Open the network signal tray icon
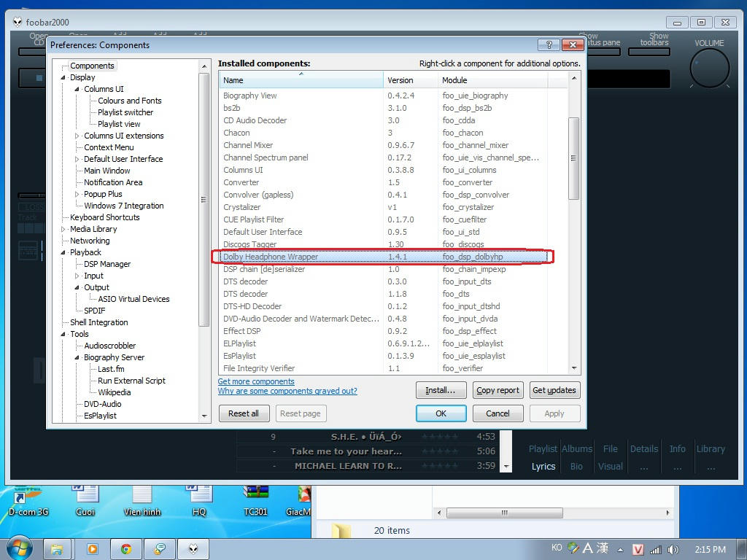This screenshot has height=560, width=747. (x=656, y=550)
